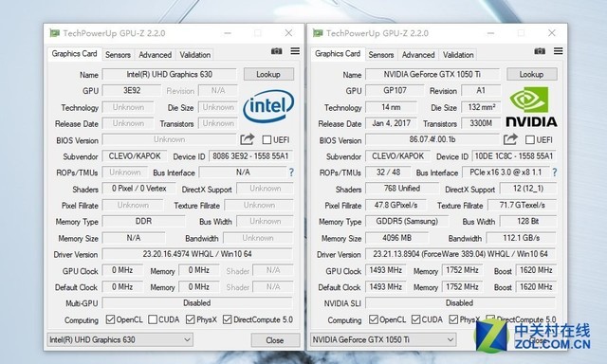Select Graphics Card tab in Intel window
Screen dimensions: 607x364
click(74, 54)
